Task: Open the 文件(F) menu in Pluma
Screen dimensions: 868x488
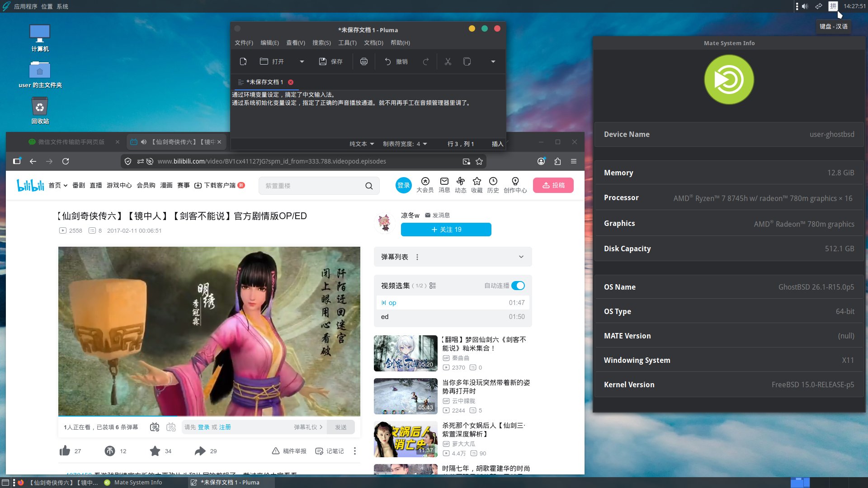Action: (244, 43)
